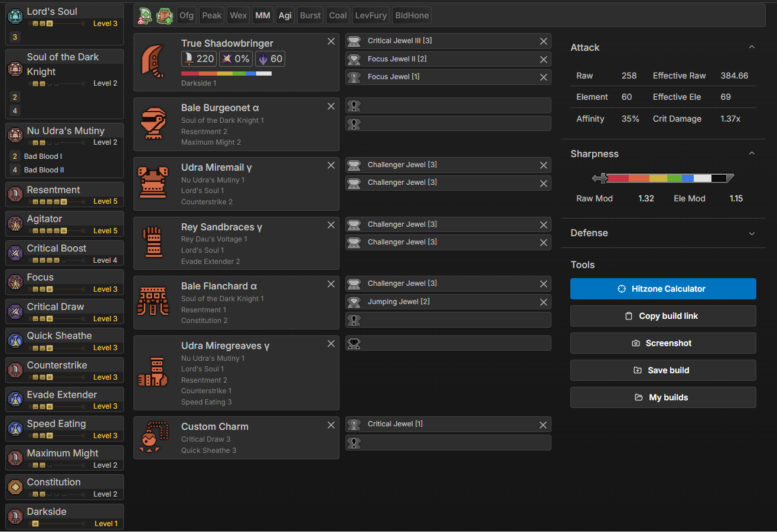Remove the Custom Charm
The width and height of the screenshot is (777, 532).
pyautogui.click(x=331, y=425)
